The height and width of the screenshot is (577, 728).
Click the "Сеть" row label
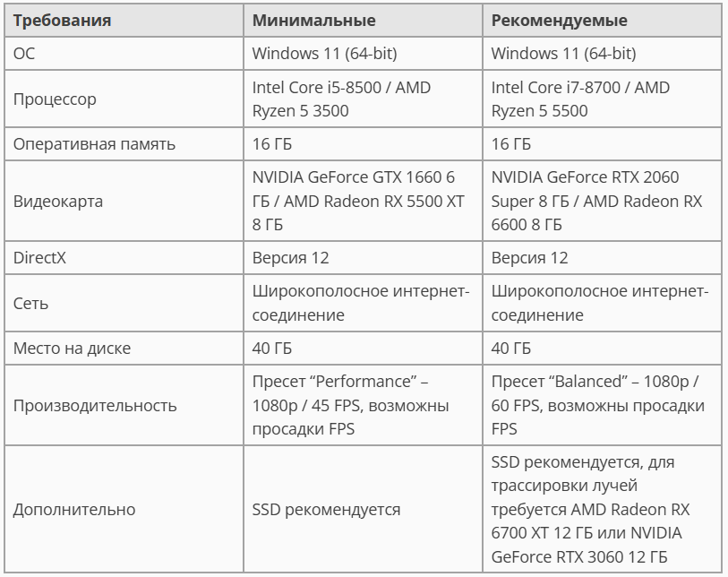31,304
